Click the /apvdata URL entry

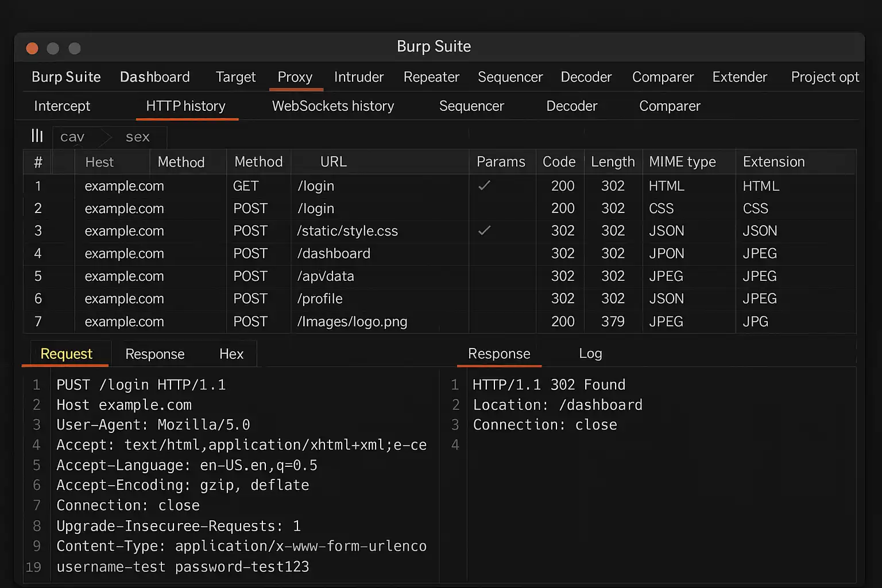(x=326, y=276)
